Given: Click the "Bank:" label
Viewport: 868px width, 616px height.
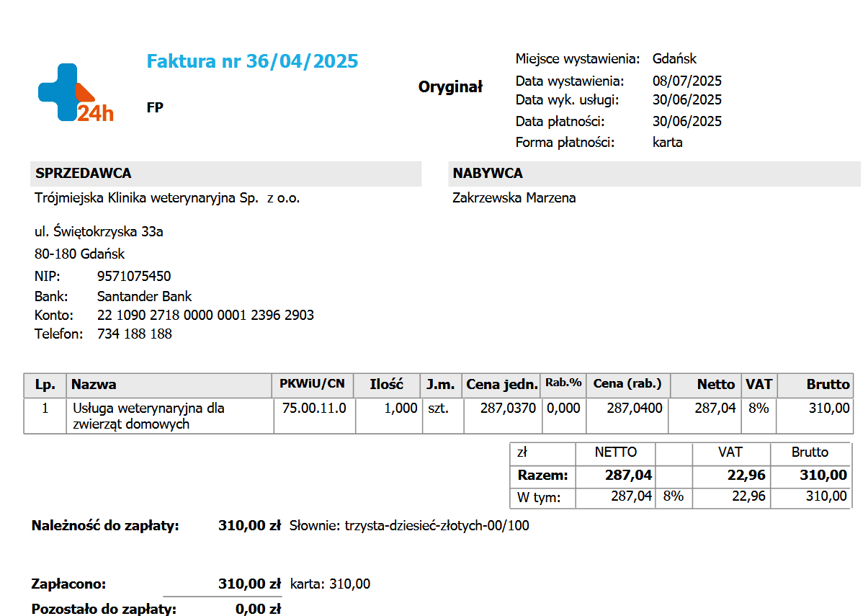Looking at the screenshot, I should click(x=51, y=296).
